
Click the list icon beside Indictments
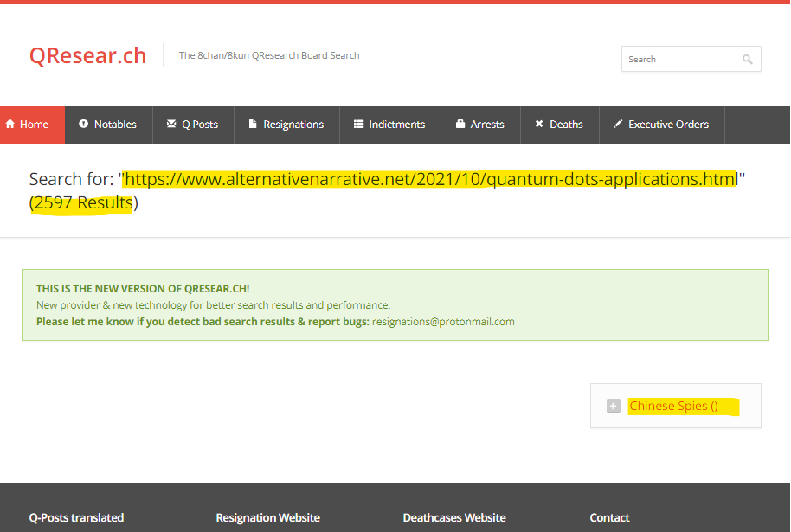[x=358, y=124]
